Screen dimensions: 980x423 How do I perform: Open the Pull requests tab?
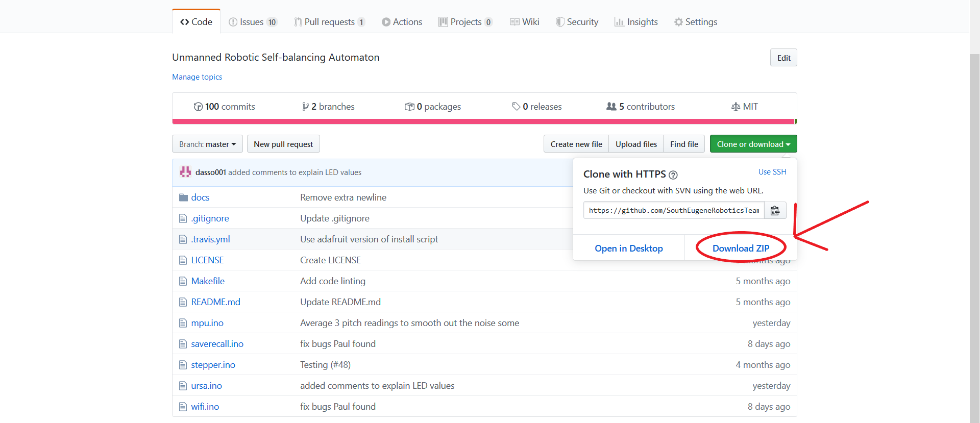(329, 22)
